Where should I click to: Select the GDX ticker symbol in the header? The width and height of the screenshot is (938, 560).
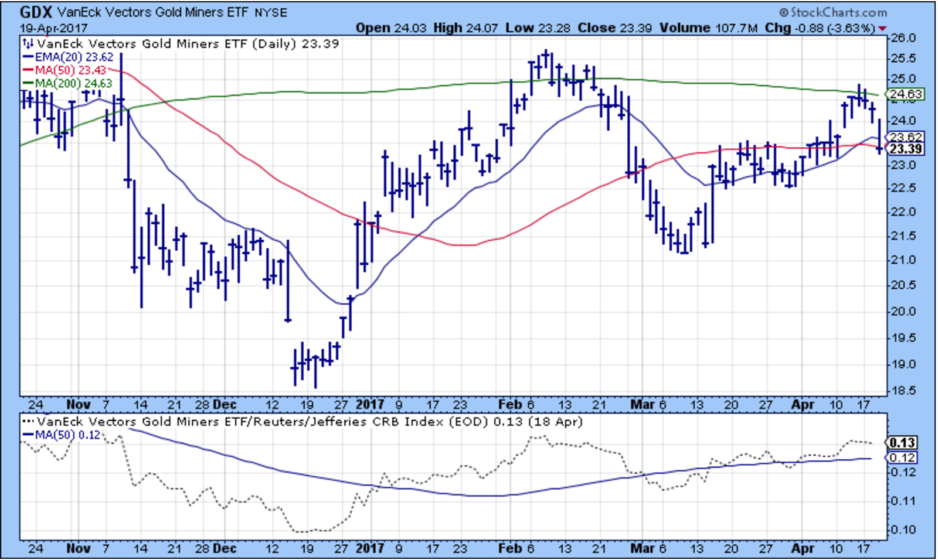[x=36, y=12]
